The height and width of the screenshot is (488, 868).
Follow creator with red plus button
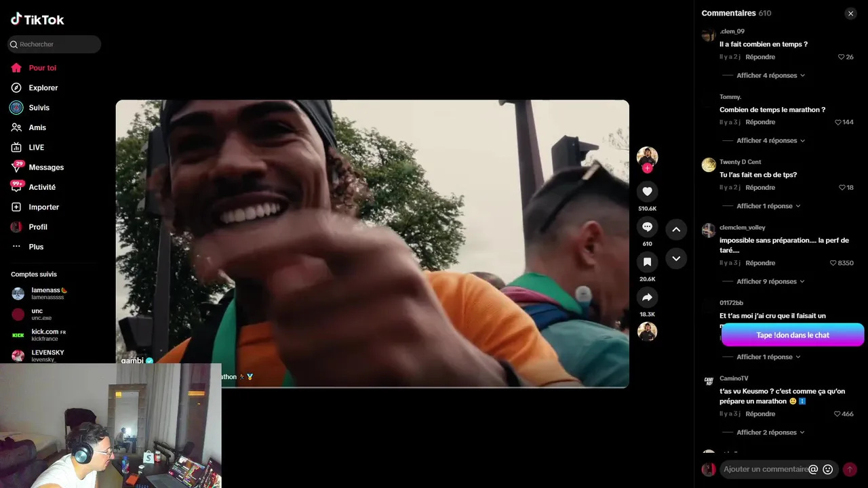pos(647,168)
